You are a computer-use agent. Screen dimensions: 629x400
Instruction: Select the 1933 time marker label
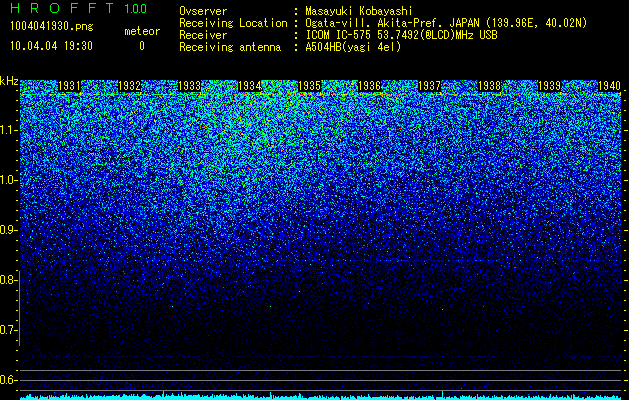click(x=189, y=86)
